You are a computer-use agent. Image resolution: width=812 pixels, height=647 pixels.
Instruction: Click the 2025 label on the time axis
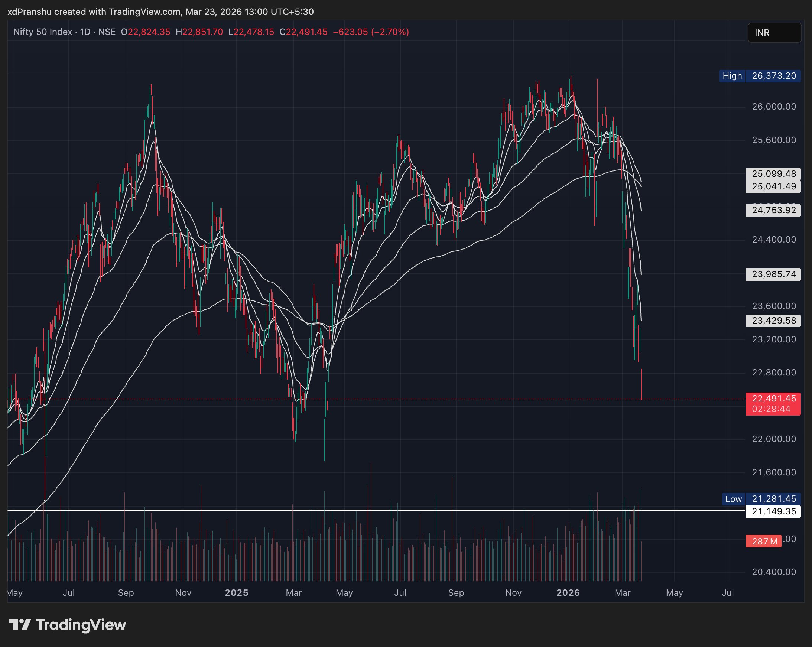237,593
